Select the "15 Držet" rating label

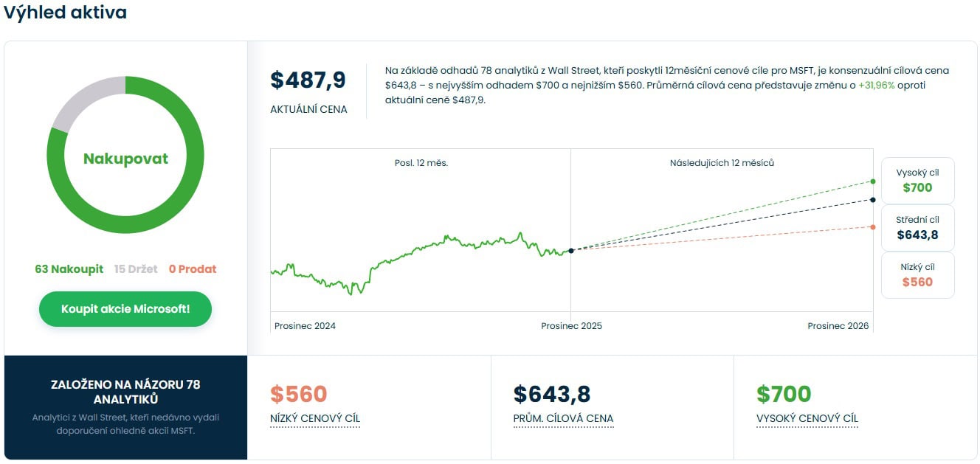136,269
